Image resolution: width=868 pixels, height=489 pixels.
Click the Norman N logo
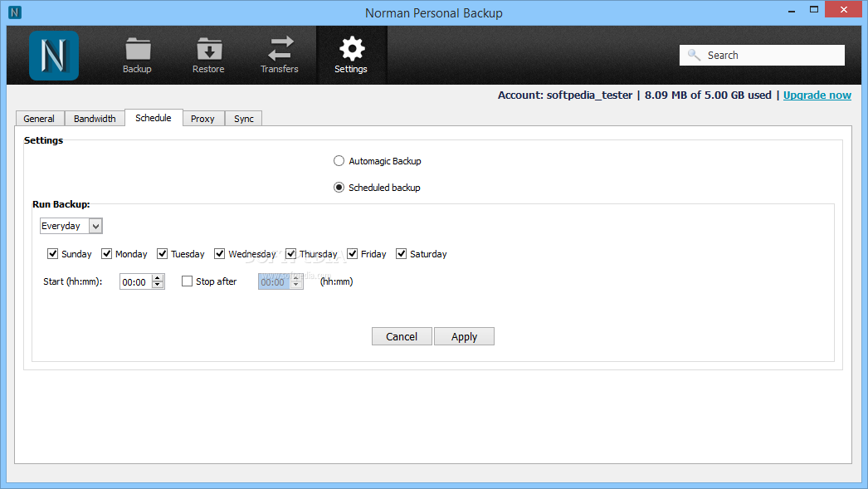54,56
